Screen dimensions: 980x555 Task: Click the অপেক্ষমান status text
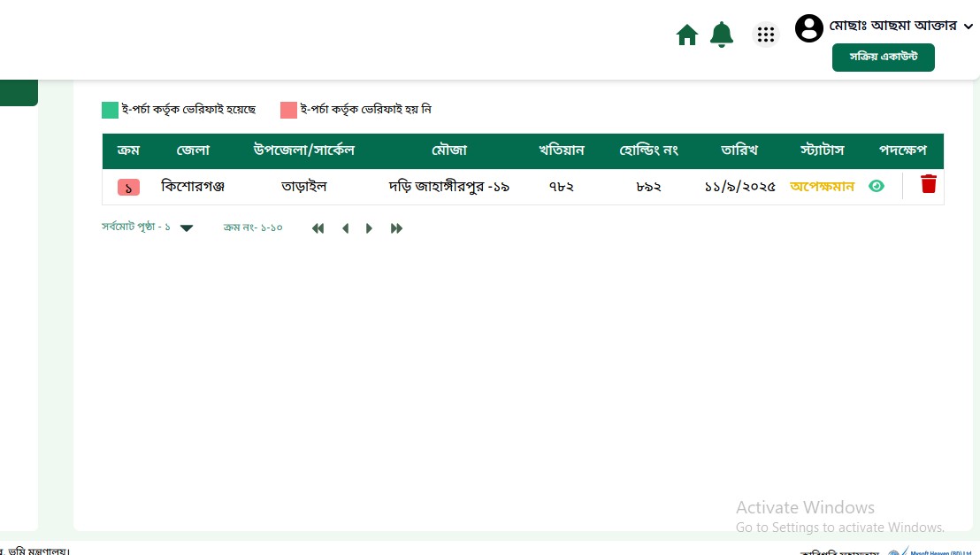[x=822, y=187]
